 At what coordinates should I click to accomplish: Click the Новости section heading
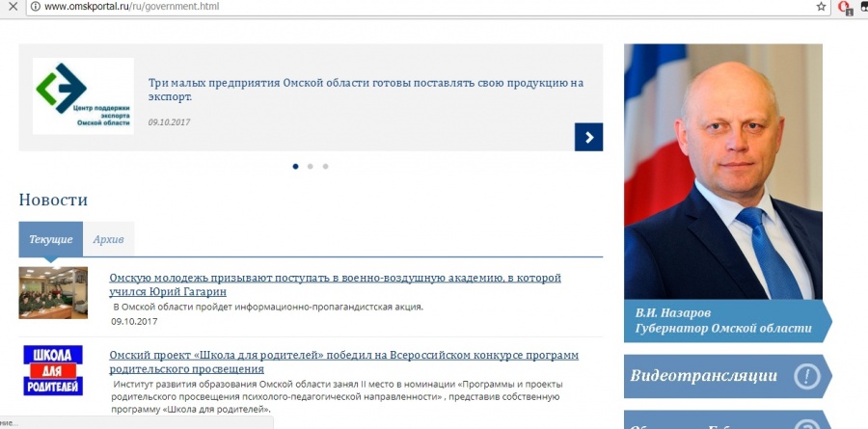coord(53,200)
